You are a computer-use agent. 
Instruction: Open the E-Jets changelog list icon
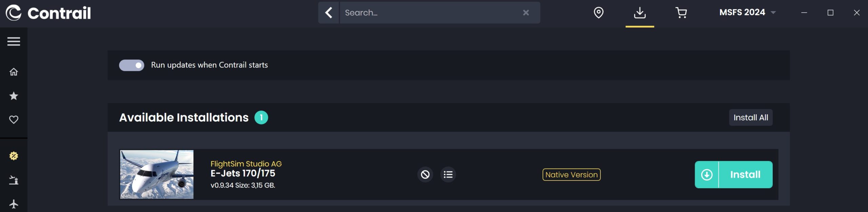point(448,175)
